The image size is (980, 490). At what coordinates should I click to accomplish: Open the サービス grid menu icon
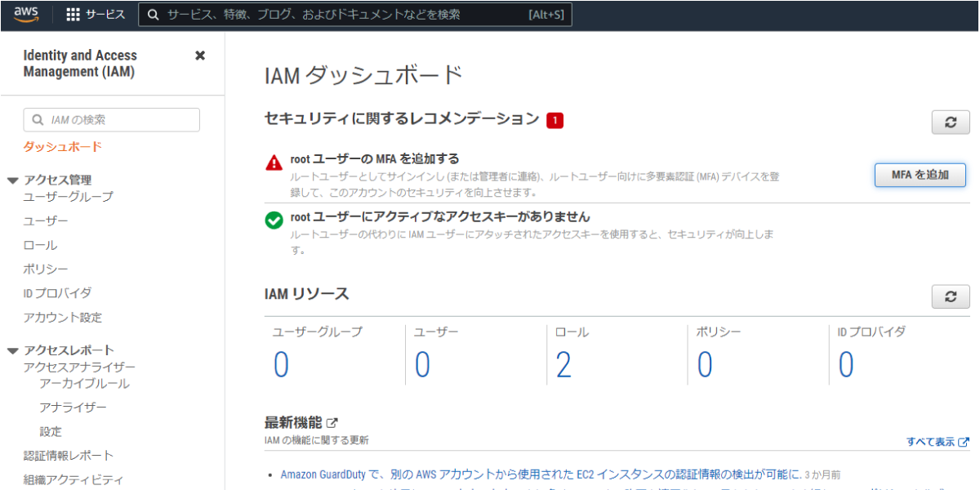(x=73, y=15)
